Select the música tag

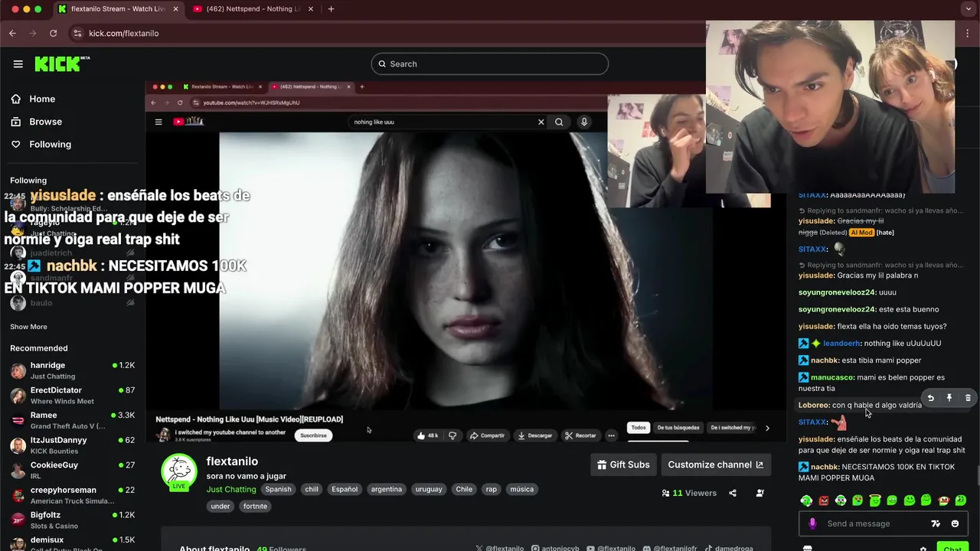[x=521, y=489]
